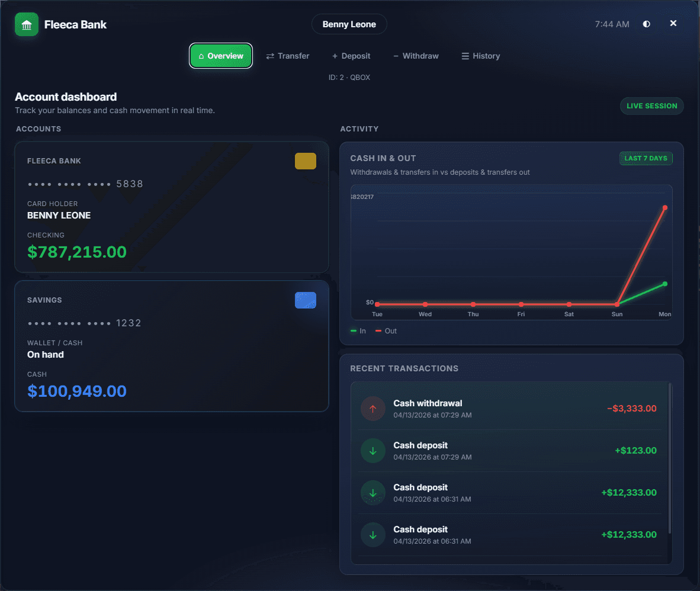This screenshot has width=700, height=591.
Task: Click the Wed data point on chart
Action: click(425, 304)
